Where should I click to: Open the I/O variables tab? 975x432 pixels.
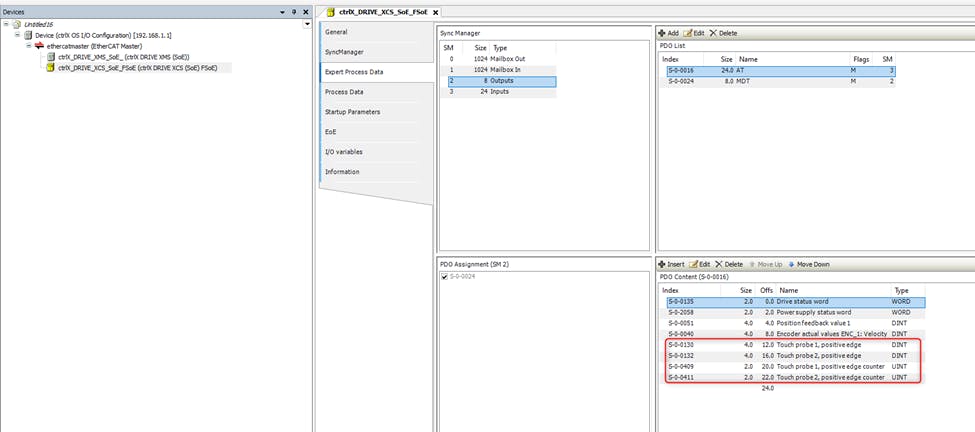point(344,151)
